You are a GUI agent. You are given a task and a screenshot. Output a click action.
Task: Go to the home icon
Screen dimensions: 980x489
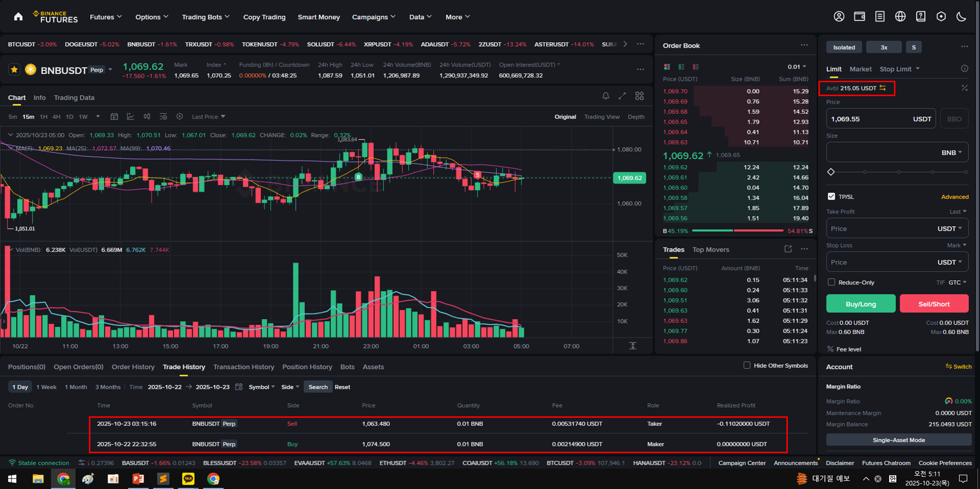(x=18, y=17)
